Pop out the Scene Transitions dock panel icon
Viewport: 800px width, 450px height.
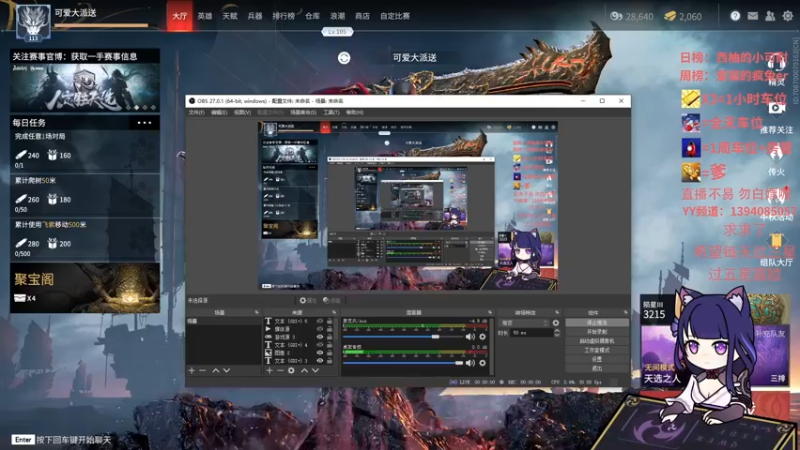[x=557, y=312]
